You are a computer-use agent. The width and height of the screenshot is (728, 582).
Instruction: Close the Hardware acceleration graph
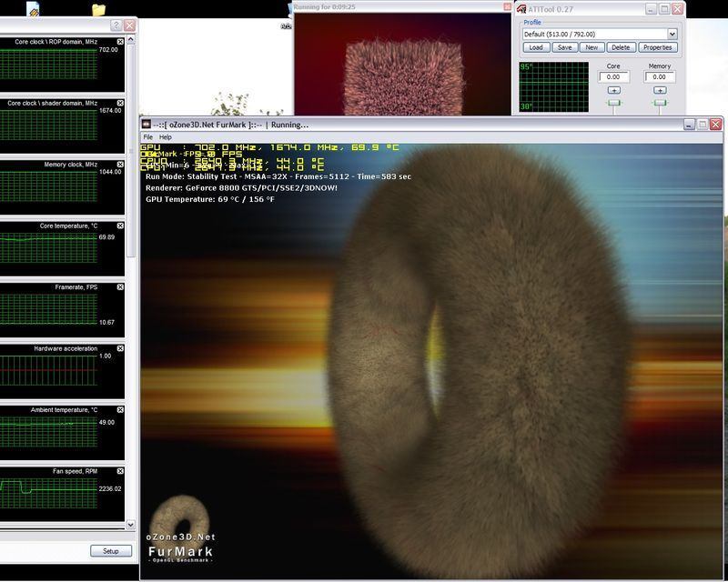120,348
